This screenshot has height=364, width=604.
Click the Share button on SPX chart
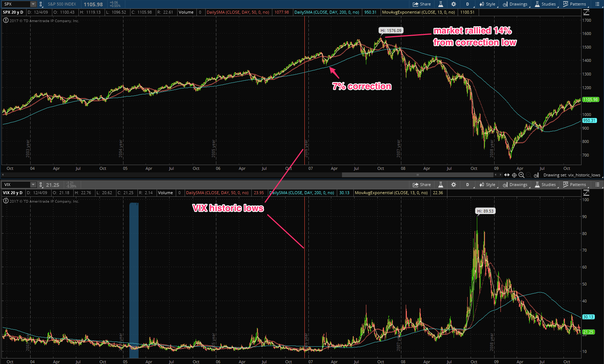click(x=422, y=4)
